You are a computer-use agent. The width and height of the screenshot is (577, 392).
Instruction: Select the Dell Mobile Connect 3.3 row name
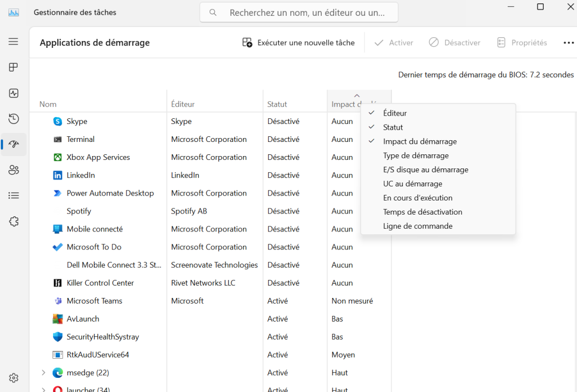(x=114, y=265)
